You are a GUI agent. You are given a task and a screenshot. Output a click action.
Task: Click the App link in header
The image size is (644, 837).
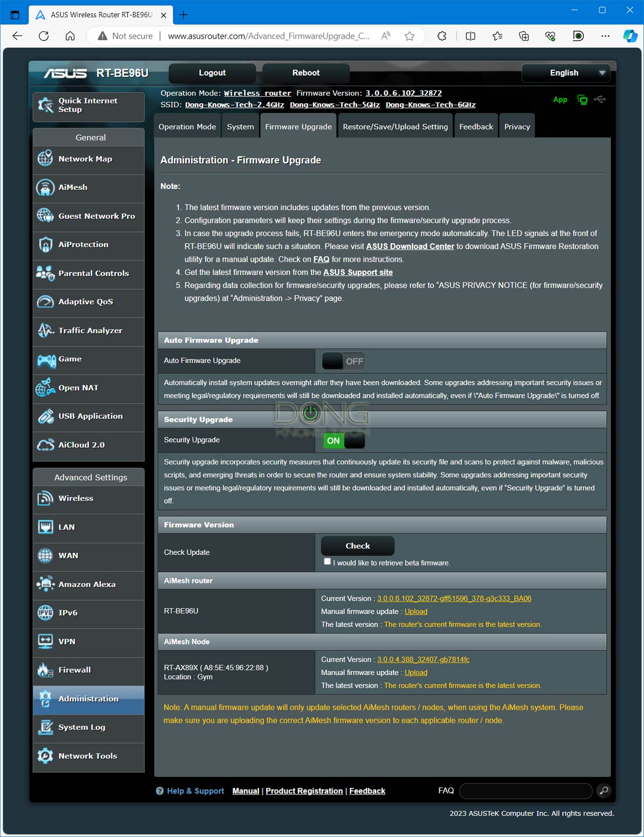click(560, 99)
